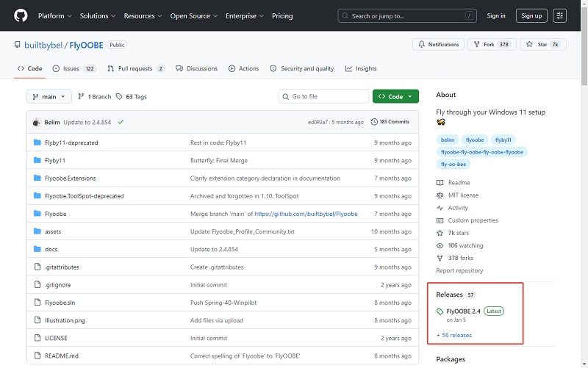Click the belim topic tag
Image resolution: width=588 pixels, height=368 pixels.
[448, 140]
